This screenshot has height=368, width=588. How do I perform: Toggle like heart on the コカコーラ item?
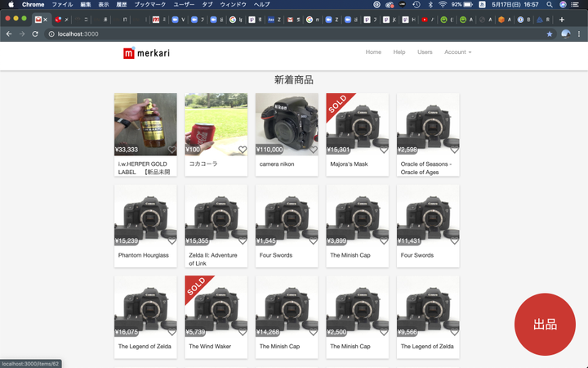click(243, 150)
